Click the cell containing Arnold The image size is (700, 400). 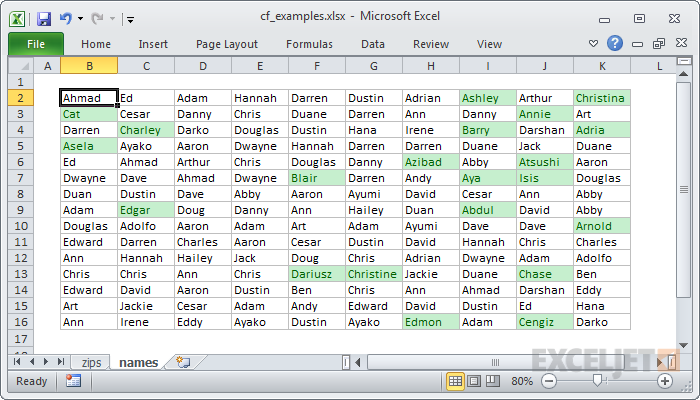pos(602,226)
